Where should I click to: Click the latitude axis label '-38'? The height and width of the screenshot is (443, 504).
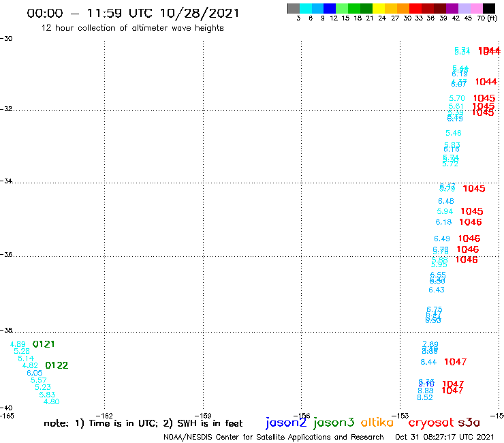(6, 331)
